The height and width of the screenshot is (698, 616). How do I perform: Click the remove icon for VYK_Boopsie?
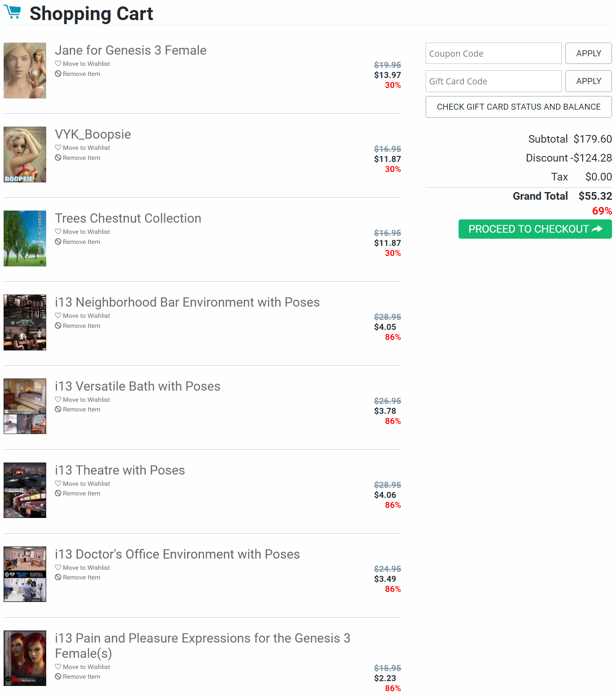tap(58, 158)
